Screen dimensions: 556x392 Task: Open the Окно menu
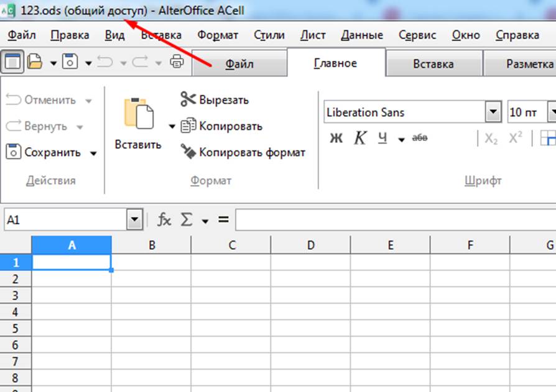(466, 35)
